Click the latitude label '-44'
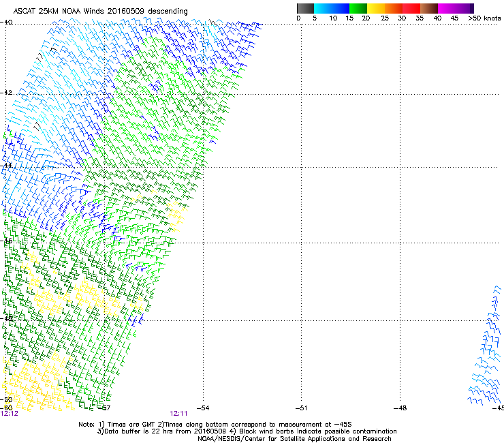The height and width of the screenshot is (443, 504). coord(6,166)
